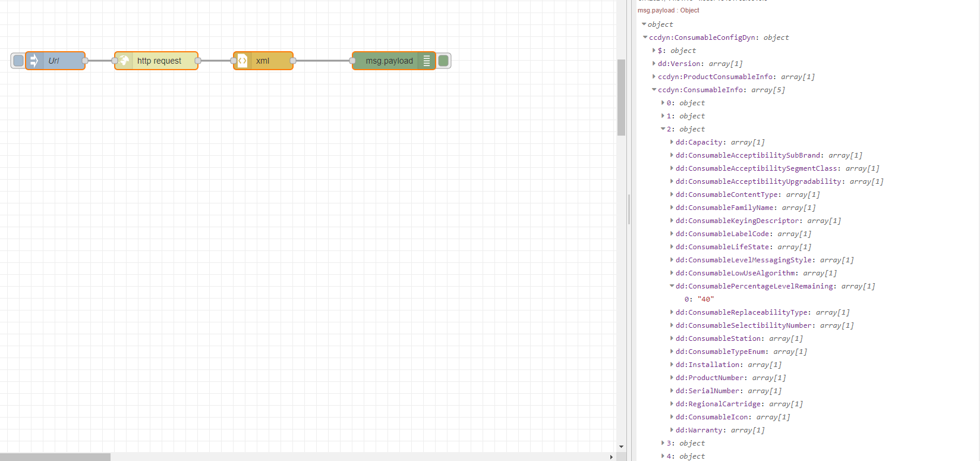Expand dd:ConsumableSelectibilityNumber array
This screenshot has height=461, width=980.
[672, 325]
